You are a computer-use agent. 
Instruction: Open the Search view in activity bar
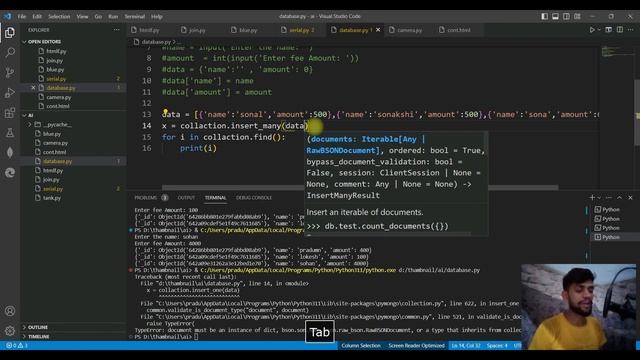click(x=10, y=52)
